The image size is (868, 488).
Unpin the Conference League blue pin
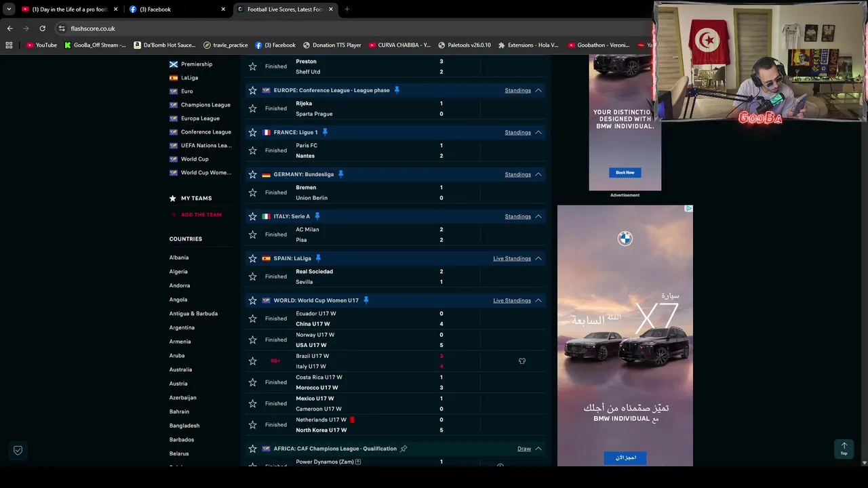pyautogui.click(x=397, y=90)
